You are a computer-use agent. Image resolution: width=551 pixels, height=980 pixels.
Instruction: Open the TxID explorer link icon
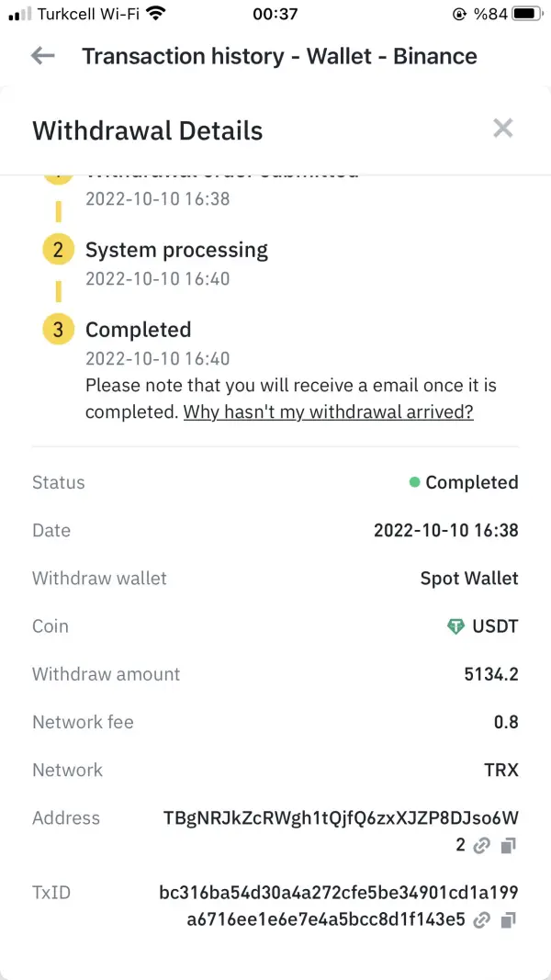(x=481, y=919)
